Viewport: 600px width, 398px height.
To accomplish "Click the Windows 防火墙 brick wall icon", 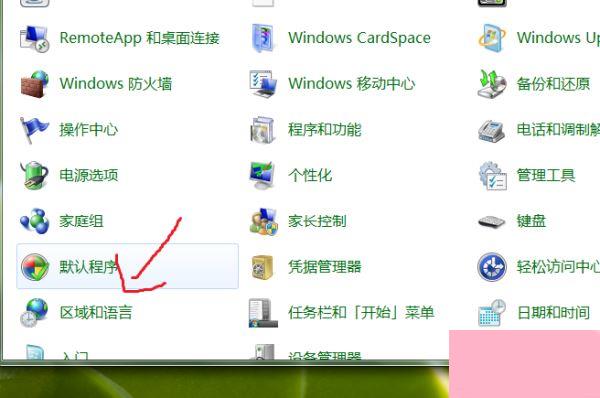I will [34, 84].
